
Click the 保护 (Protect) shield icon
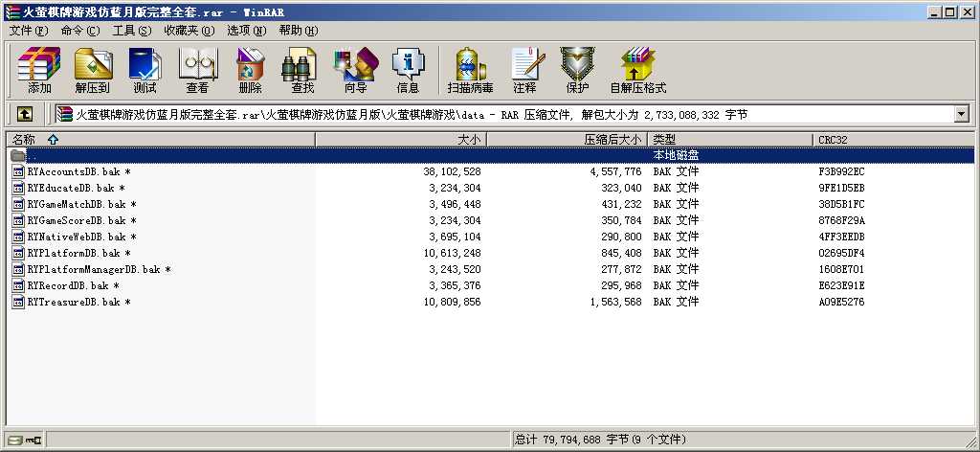pyautogui.click(x=577, y=69)
